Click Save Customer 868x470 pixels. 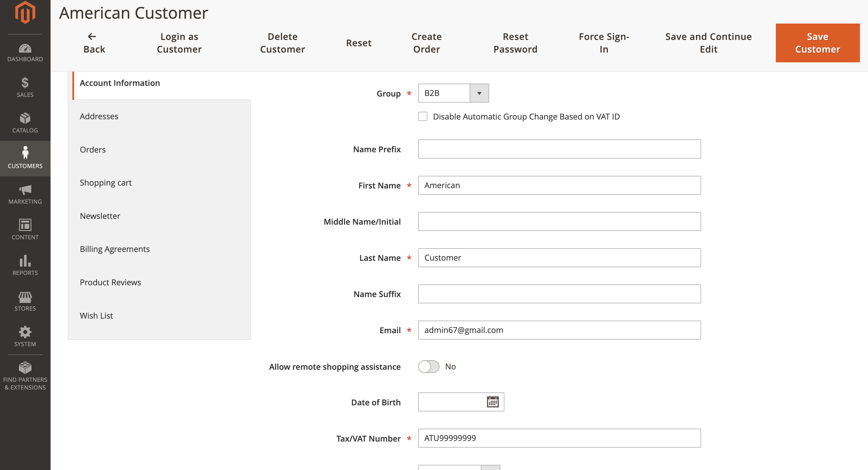click(x=817, y=43)
